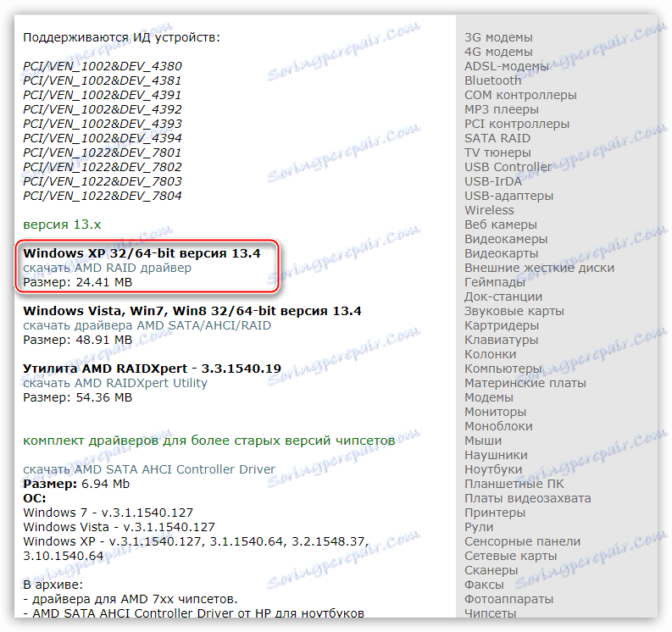Open the '4G модемы' category
The image size is (672, 632).
click(x=498, y=52)
